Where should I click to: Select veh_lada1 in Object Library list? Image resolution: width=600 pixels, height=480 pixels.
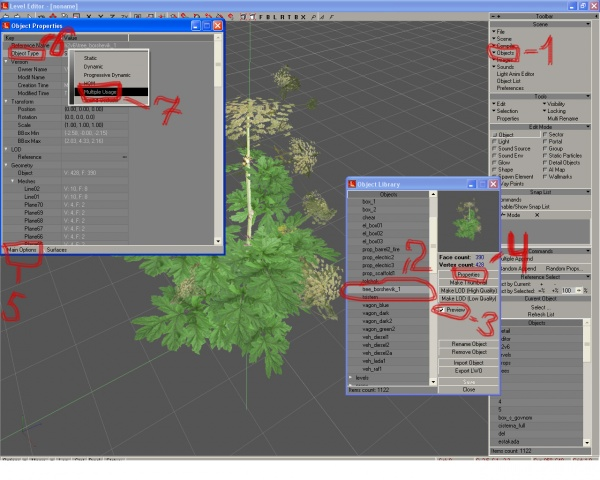click(388, 361)
